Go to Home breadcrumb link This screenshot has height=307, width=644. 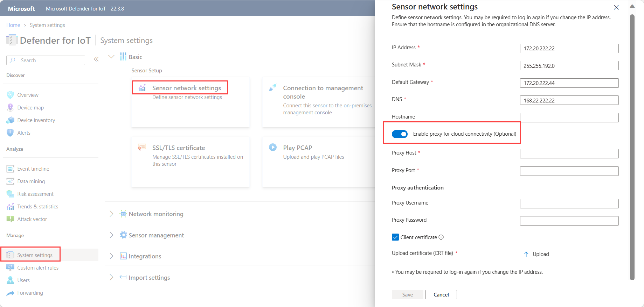click(x=13, y=25)
